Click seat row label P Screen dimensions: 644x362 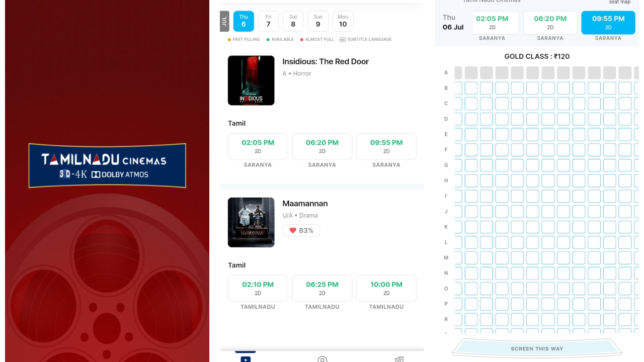pyautogui.click(x=446, y=304)
